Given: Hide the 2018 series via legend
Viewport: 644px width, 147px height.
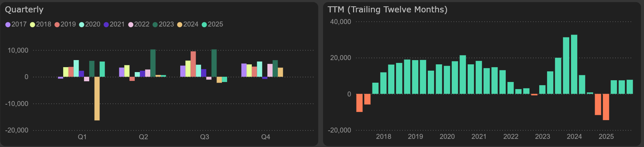Looking at the screenshot, I should [41, 24].
